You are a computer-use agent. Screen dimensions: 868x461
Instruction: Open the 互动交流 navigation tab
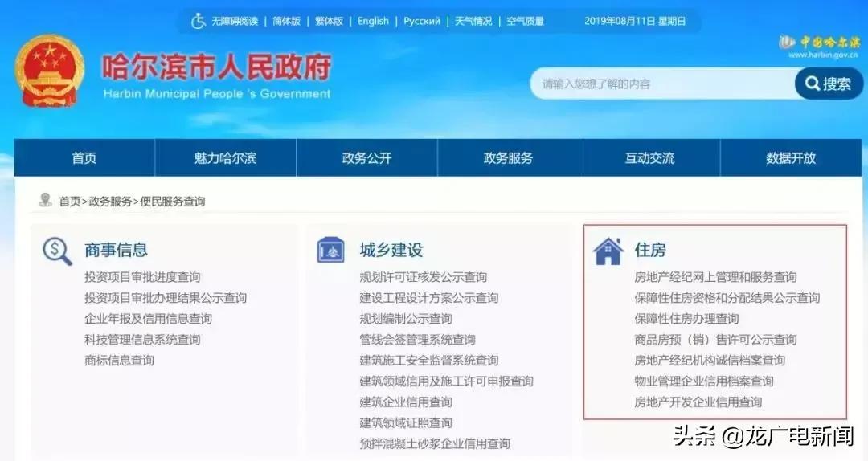pyautogui.click(x=649, y=157)
